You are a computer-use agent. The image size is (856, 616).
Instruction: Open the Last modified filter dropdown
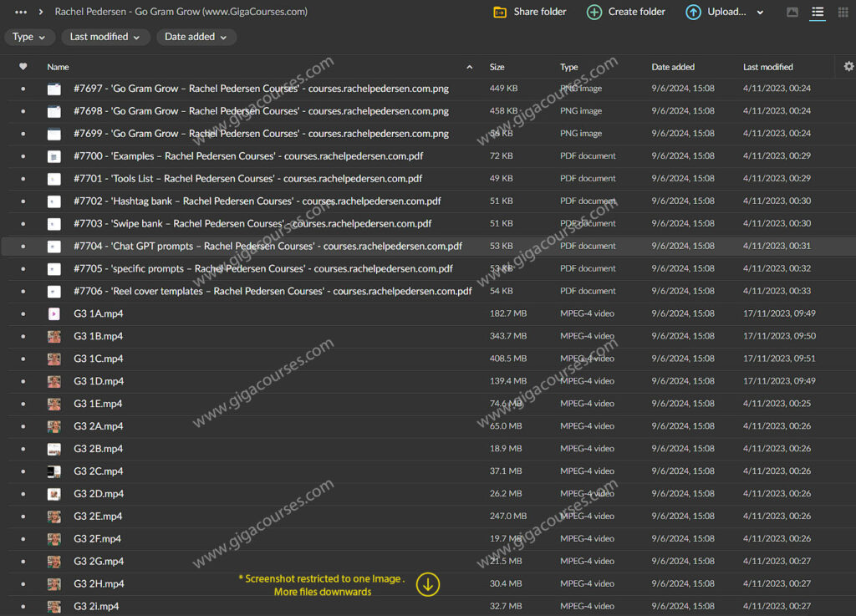coord(104,37)
